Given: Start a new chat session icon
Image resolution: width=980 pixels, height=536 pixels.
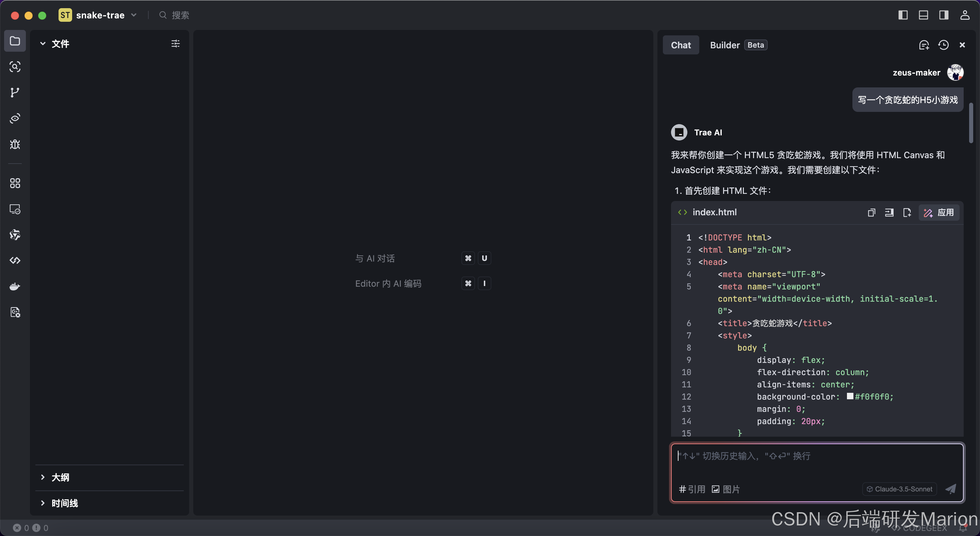Looking at the screenshot, I should (924, 45).
